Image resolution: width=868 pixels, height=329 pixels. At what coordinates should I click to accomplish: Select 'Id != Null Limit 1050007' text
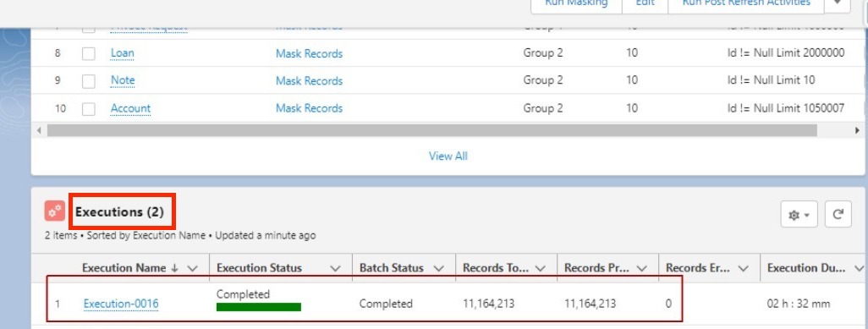point(786,108)
